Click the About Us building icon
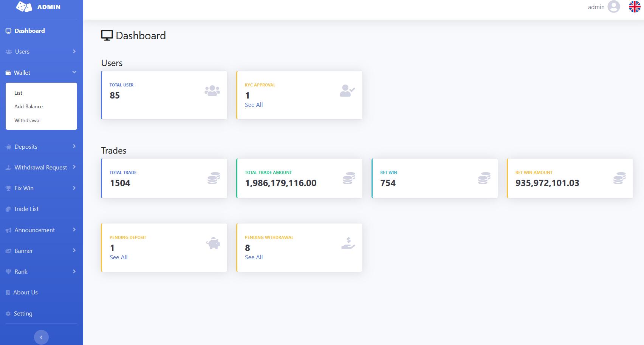This screenshot has width=644, height=345. (x=8, y=293)
